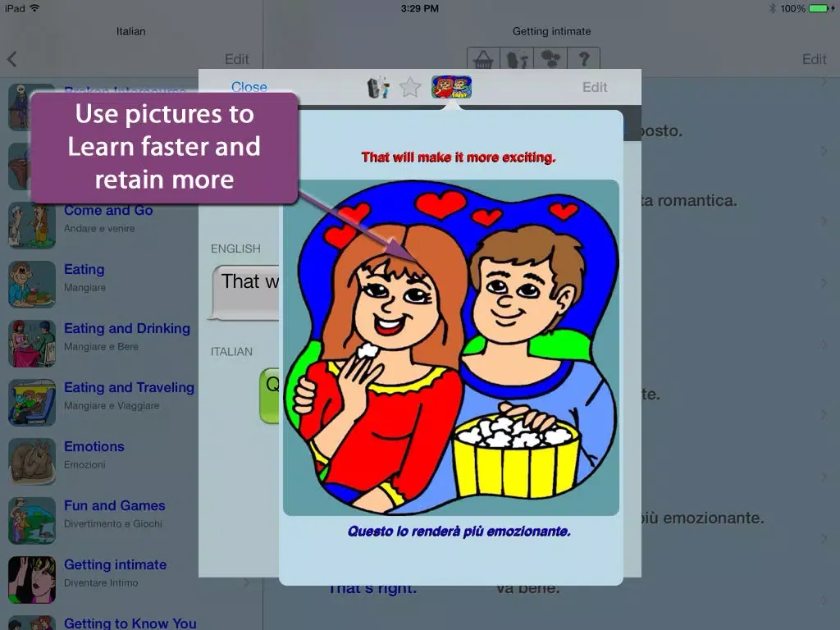Open the flowers icon in top toolbar
Viewport: 840px width, 630px height.
[x=550, y=58]
